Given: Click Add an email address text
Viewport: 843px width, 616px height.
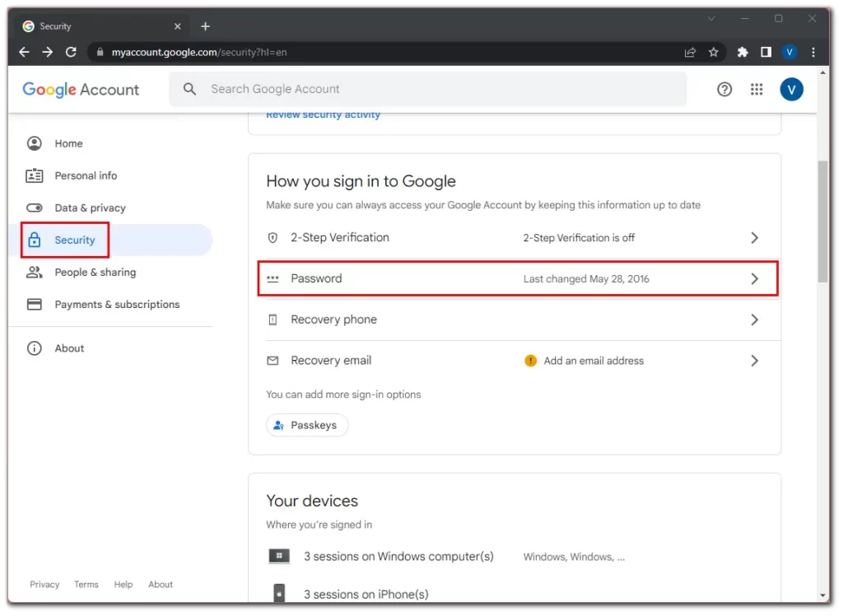Looking at the screenshot, I should pos(594,361).
